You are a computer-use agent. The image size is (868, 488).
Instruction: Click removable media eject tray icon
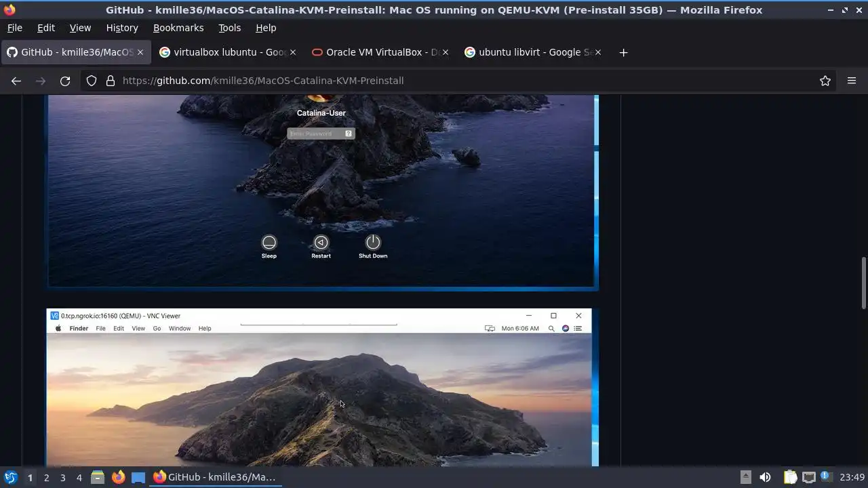pyautogui.click(x=745, y=477)
